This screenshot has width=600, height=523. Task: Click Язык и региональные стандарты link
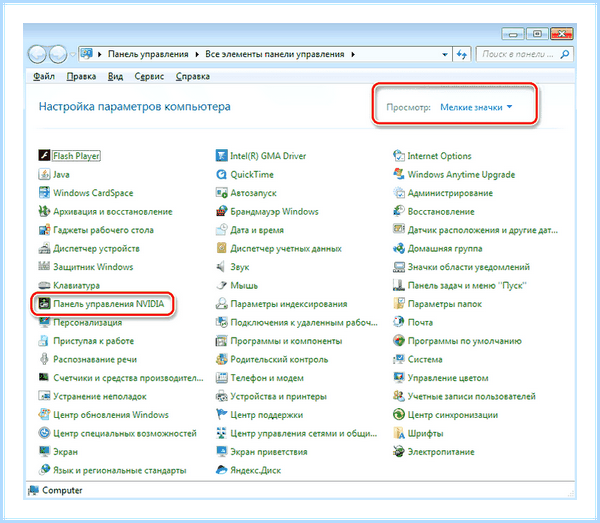[120, 470]
